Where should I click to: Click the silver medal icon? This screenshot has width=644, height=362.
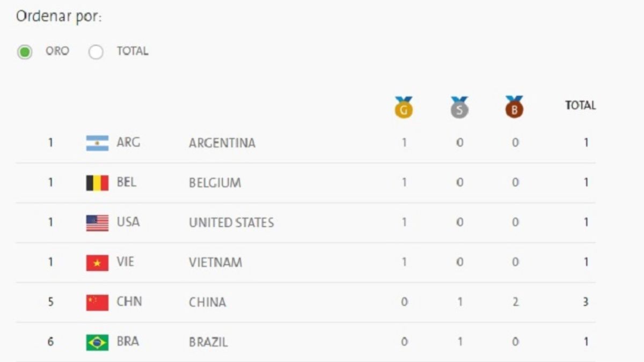[459, 107]
